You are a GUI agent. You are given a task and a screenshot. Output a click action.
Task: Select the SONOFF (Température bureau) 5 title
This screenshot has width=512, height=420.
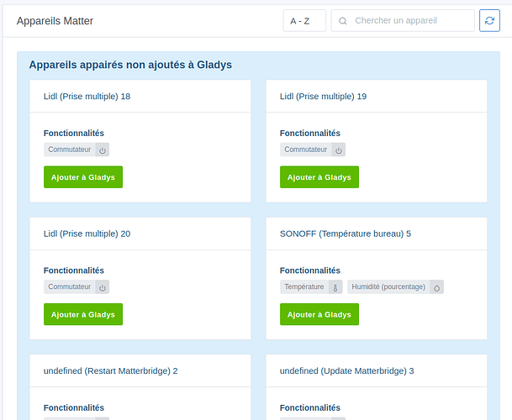(x=345, y=234)
